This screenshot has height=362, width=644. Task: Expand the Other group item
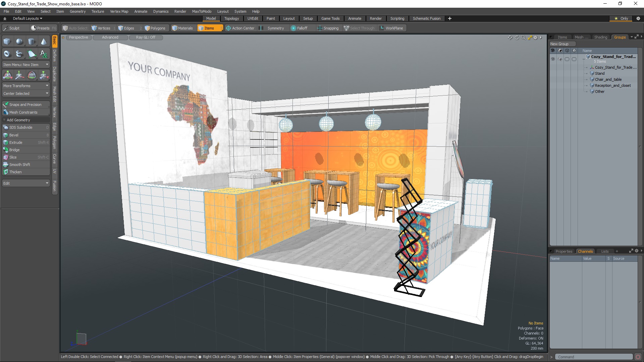(589, 92)
